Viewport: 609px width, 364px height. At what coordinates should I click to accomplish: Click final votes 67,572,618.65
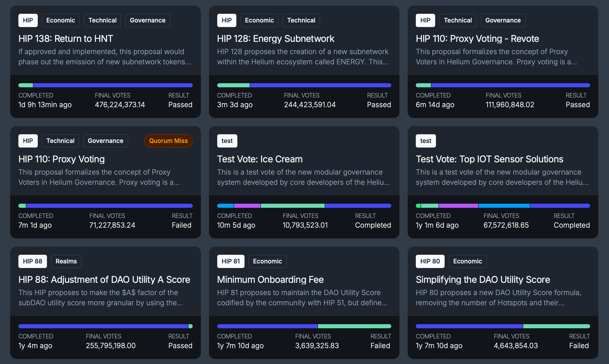point(506,225)
